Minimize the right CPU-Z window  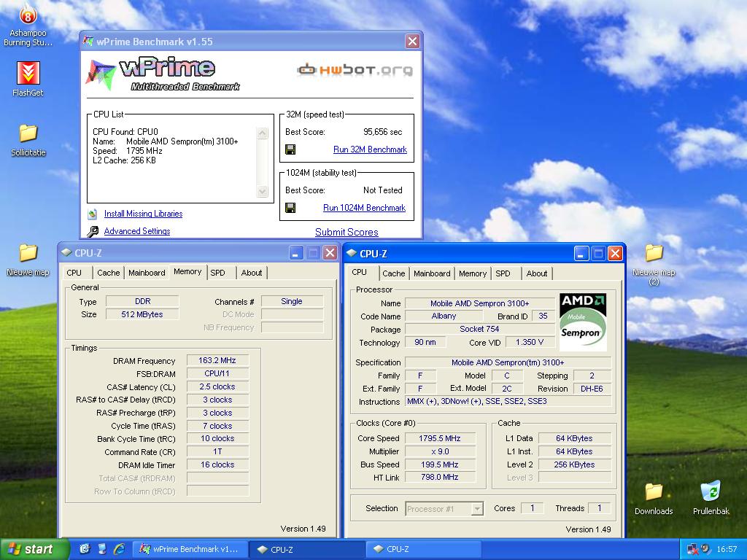tap(581, 253)
